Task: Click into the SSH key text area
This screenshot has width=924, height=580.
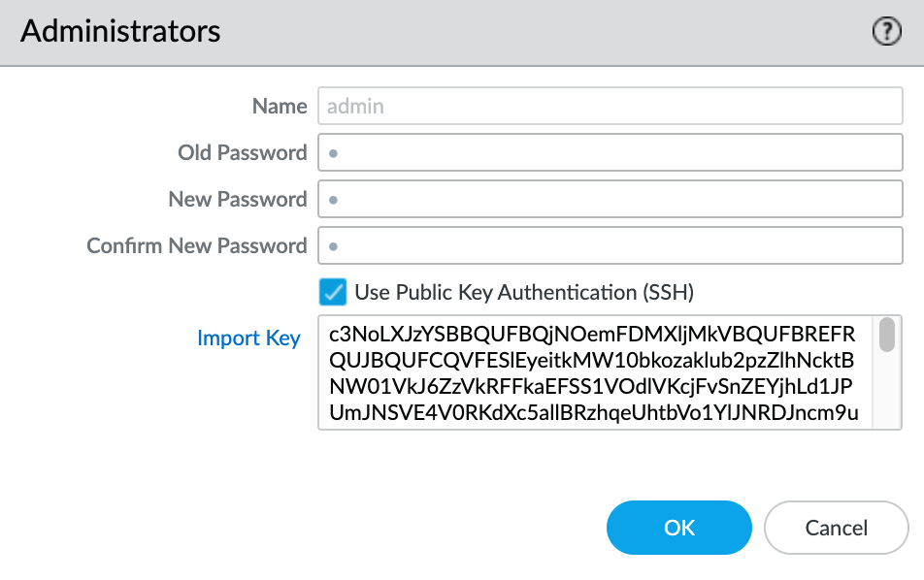Action: coord(602,373)
